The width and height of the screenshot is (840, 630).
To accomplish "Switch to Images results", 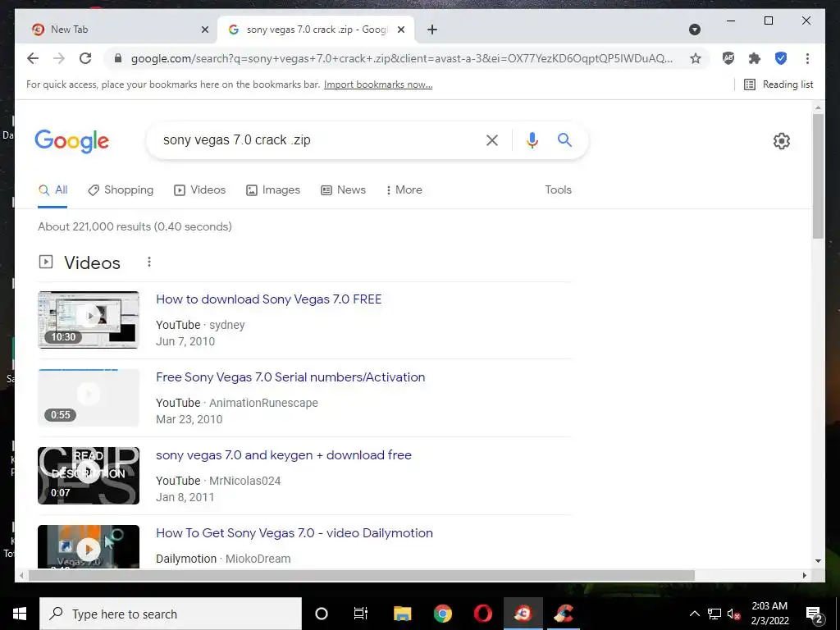I will 272,190.
